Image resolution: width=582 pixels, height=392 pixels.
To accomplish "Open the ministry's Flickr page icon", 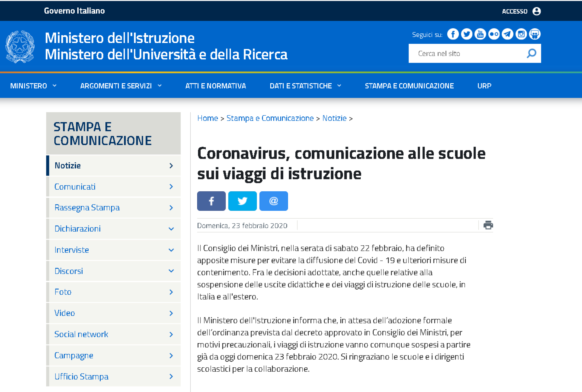I will [494, 34].
